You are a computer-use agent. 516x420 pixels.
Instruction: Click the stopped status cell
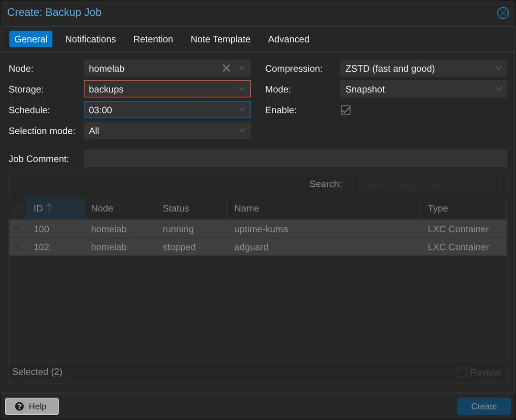click(x=191, y=247)
